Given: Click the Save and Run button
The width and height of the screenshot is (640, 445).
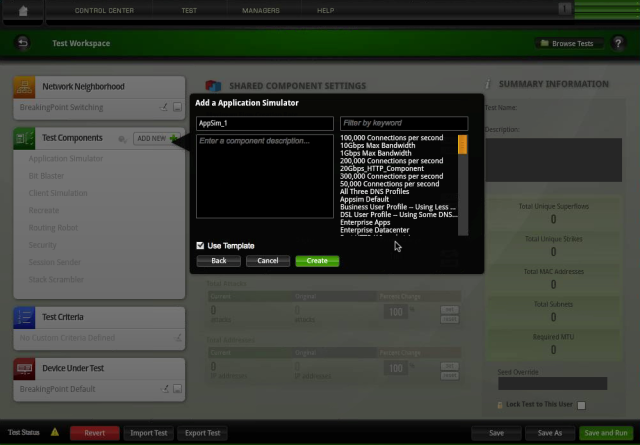Looking at the screenshot, I should pyautogui.click(x=606, y=433).
